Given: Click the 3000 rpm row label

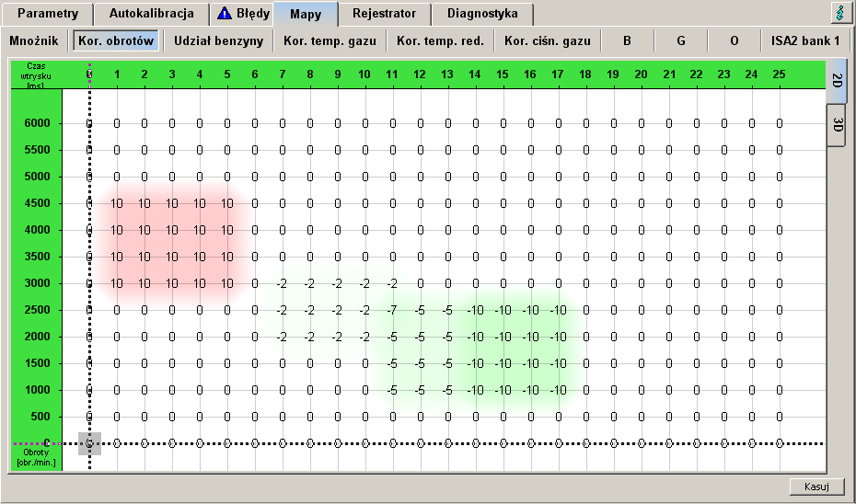Looking at the screenshot, I should click(37, 283).
